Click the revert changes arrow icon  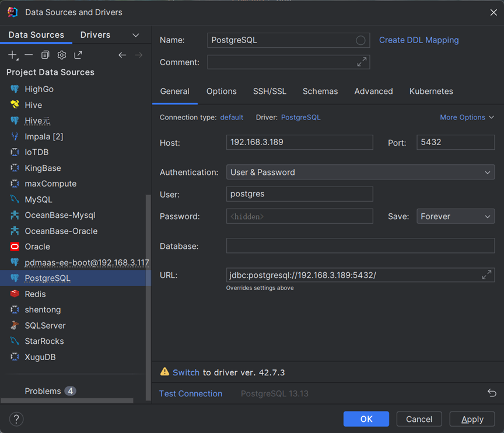pyautogui.click(x=492, y=393)
